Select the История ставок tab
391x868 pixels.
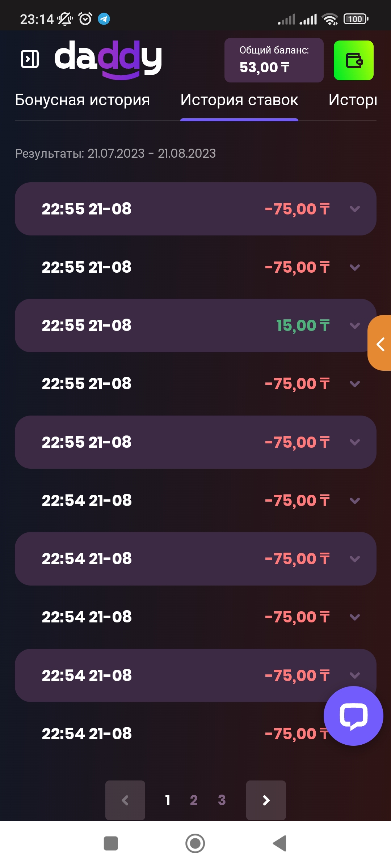pyautogui.click(x=239, y=100)
